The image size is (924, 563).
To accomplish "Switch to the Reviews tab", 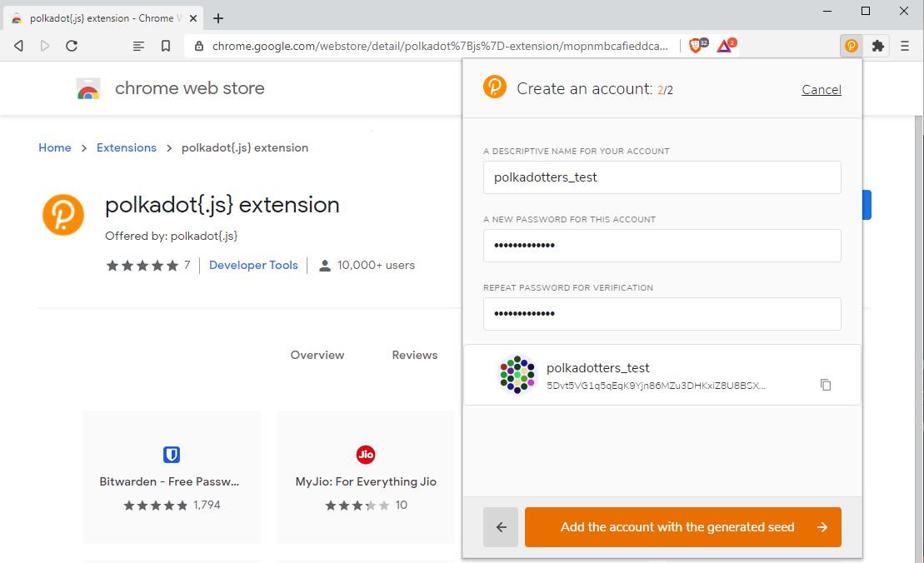I will click(415, 355).
